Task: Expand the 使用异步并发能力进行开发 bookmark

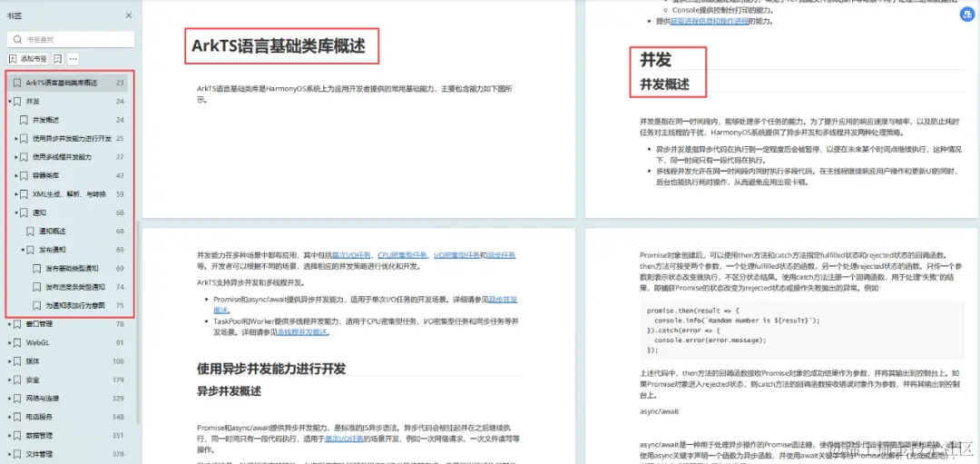Action: click(16, 138)
